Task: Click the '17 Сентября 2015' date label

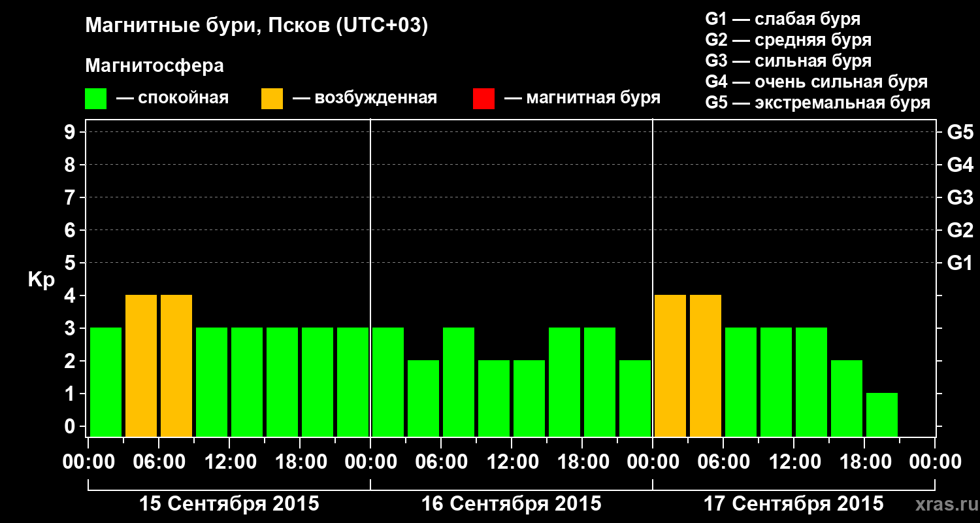Action: pos(793,504)
